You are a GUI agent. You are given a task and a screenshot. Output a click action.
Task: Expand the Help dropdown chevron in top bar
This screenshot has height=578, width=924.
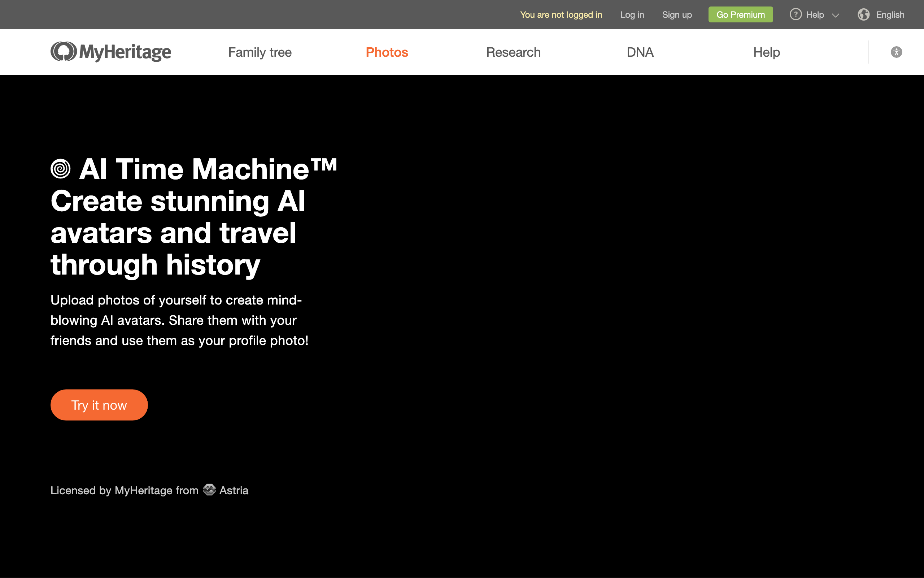pos(836,15)
